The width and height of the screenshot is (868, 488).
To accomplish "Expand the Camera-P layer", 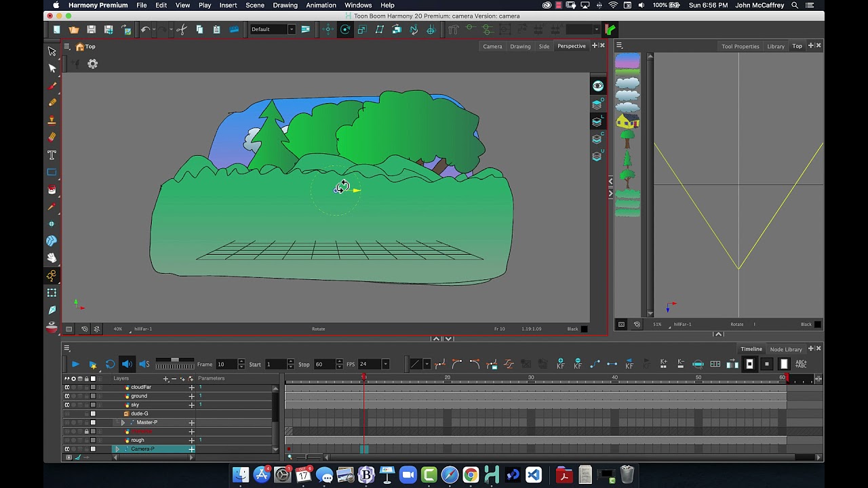I will (x=117, y=449).
